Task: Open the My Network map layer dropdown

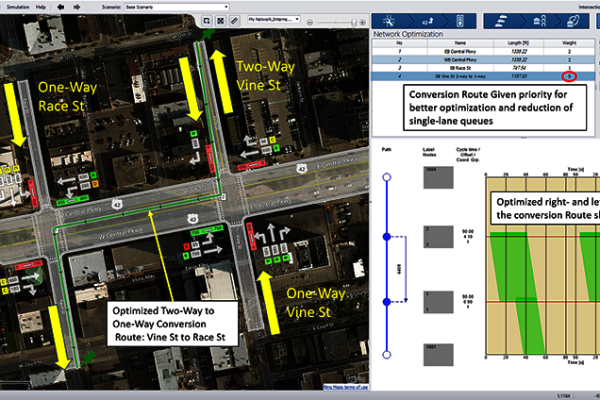Action: tap(274, 19)
